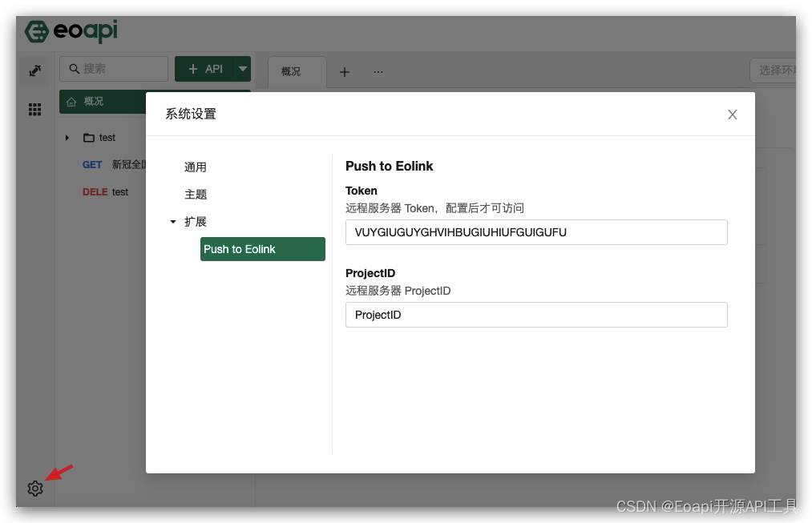Screen dimensions: 812x523
Task: Close the 系统设置 dialog
Action: [733, 115]
